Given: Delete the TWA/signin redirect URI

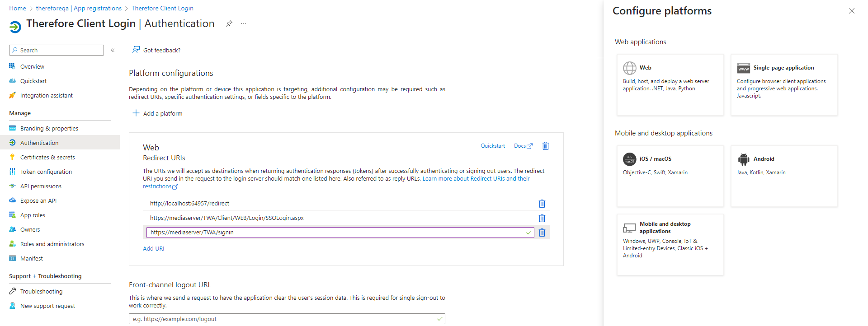Looking at the screenshot, I should click(x=542, y=233).
